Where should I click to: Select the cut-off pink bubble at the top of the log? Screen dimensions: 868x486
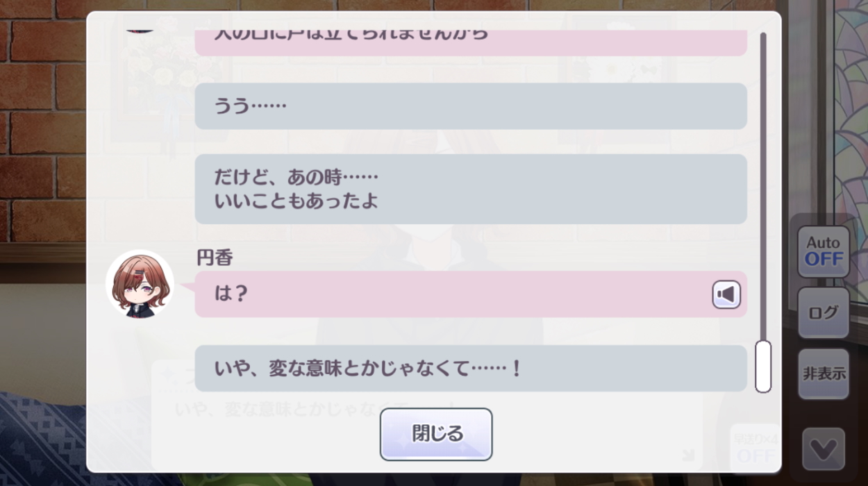(x=471, y=42)
